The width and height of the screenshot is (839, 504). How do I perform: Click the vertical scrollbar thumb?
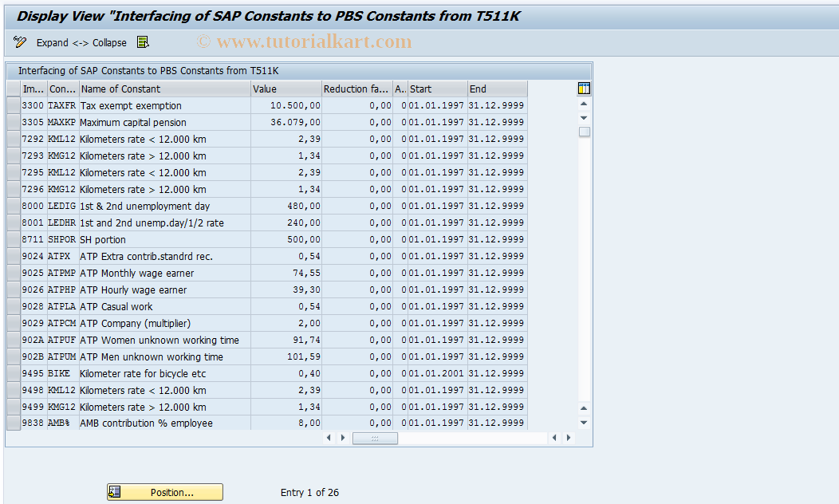(x=585, y=132)
